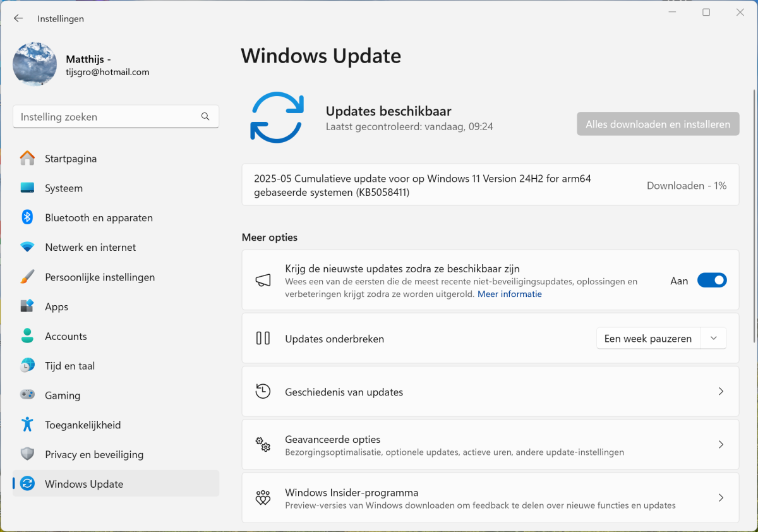Viewport: 758px width, 532px height.
Task: Click Een week pauzeren button
Action: pyautogui.click(x=647, y=339)
